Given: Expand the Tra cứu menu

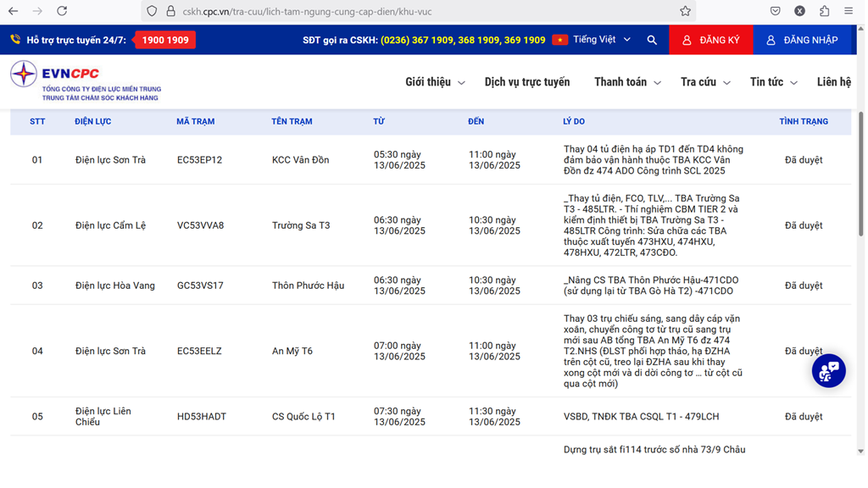Looking at the screenshot, I should [705, 82].
